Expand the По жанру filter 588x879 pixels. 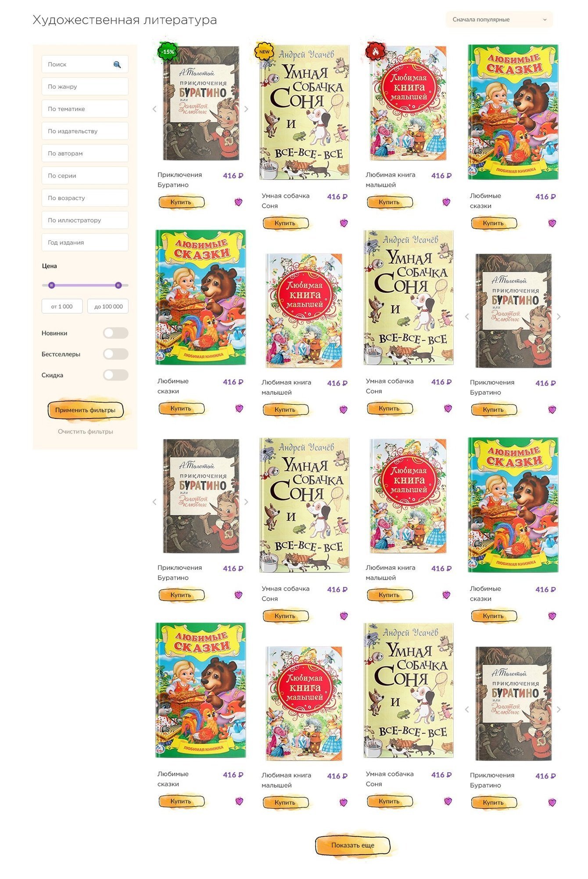[85, 86]
